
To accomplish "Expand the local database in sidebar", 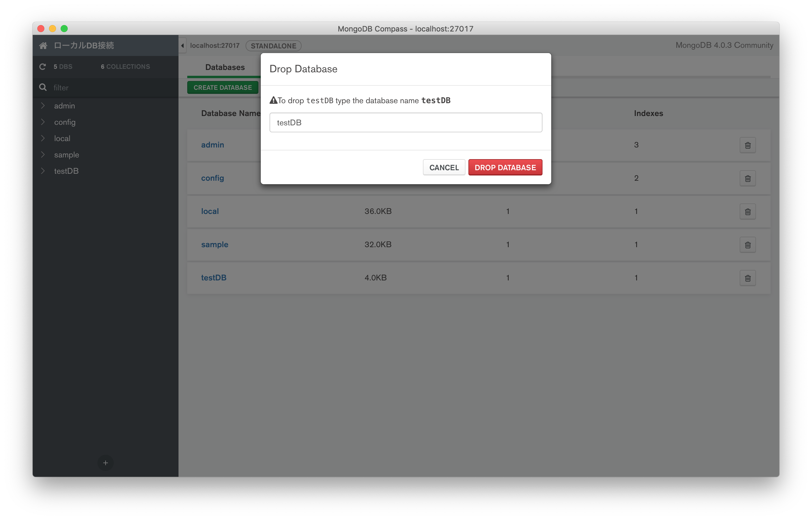I will coord(43,138).
